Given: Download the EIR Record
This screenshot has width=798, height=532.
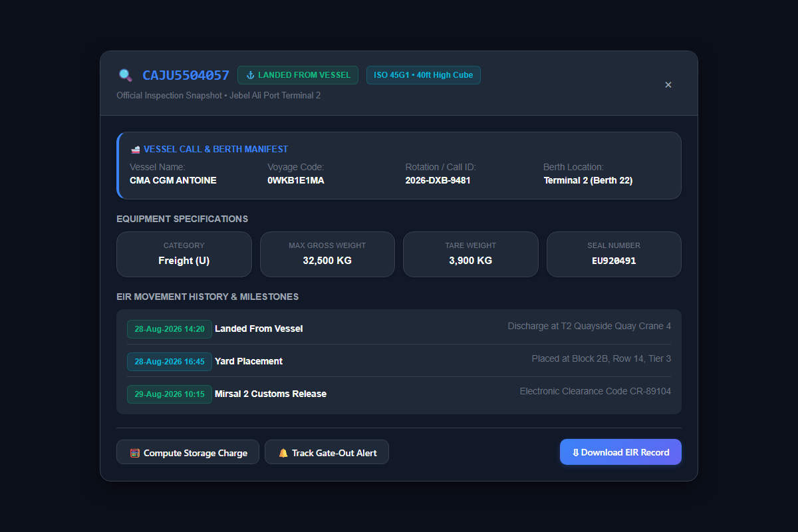Looking at the screenshot, I should (620, 452).
